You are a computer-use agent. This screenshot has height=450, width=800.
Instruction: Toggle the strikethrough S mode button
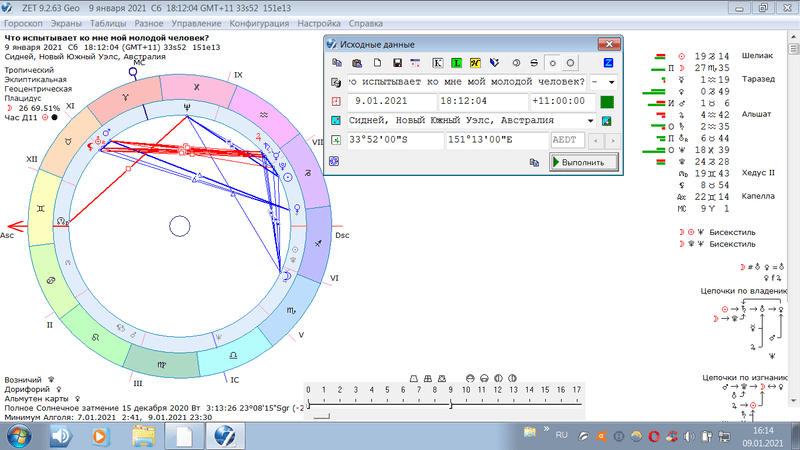pyautogui.click(x=534, y=63)
